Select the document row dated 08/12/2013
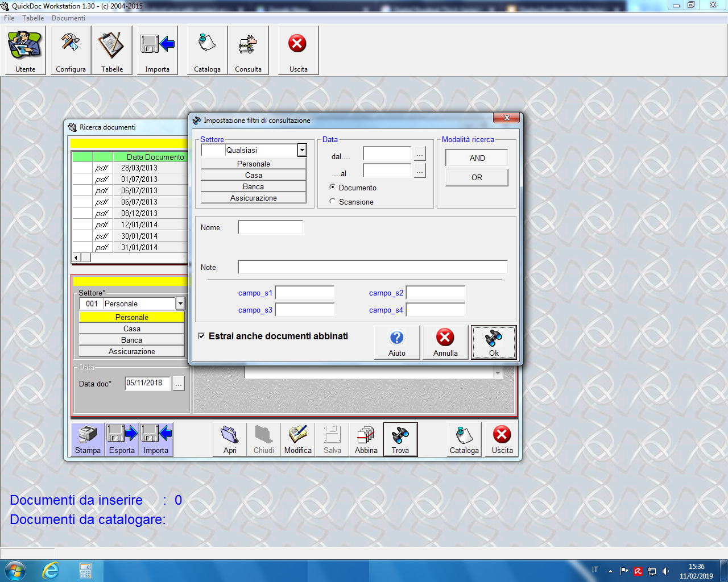 click(x=130, y=213)
